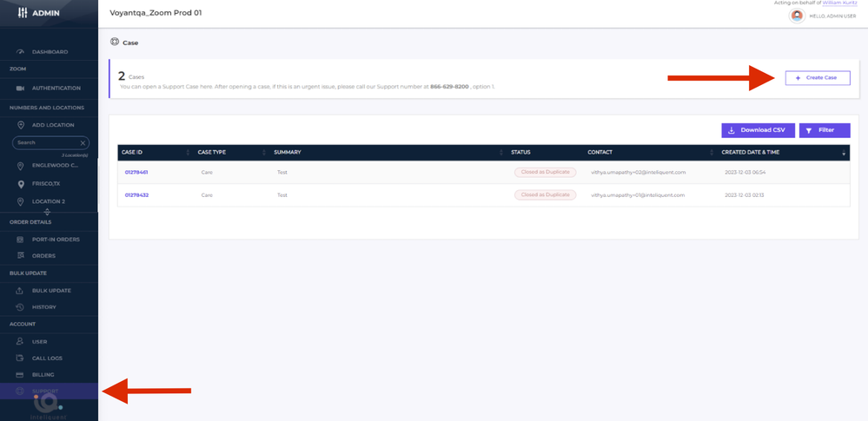Open the Dashboard from the sidebar
The height and width of the screenshot is (421, 868).
pyautogui.click(x=50, y=52)
